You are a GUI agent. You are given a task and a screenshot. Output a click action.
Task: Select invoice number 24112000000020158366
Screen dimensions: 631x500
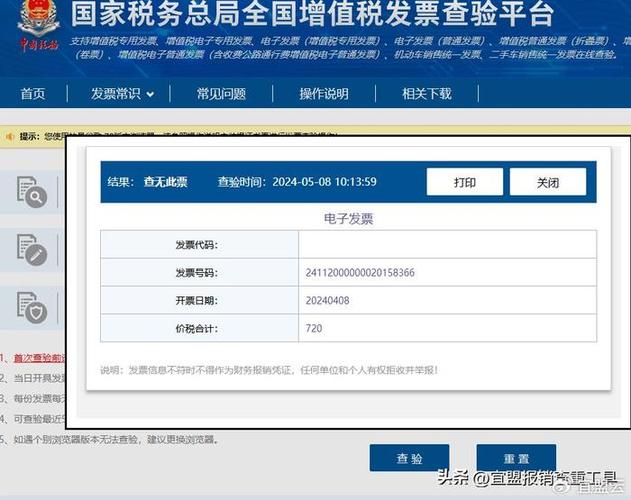click(360, 273)
